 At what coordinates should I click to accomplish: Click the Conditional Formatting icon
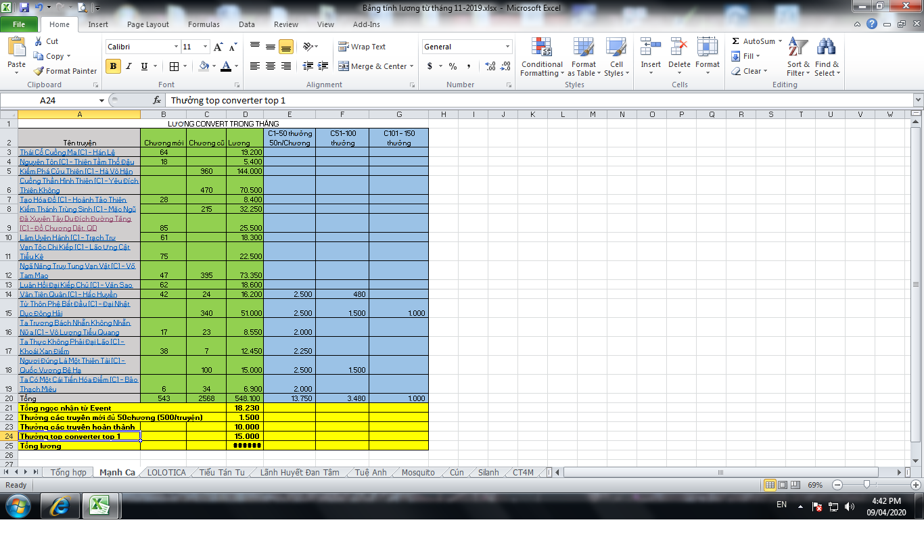pyautogui.click(x=541, y=47)
